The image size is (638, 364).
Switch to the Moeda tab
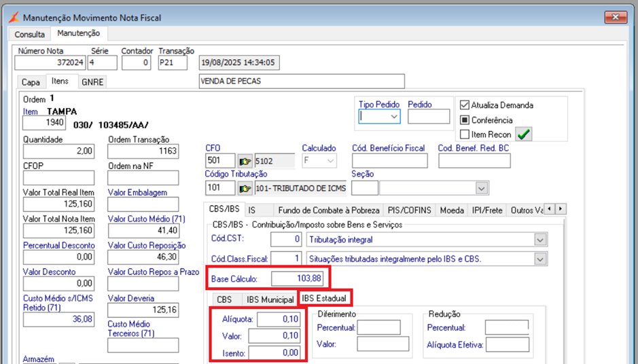pyautogui.click(x=452, y=211)
